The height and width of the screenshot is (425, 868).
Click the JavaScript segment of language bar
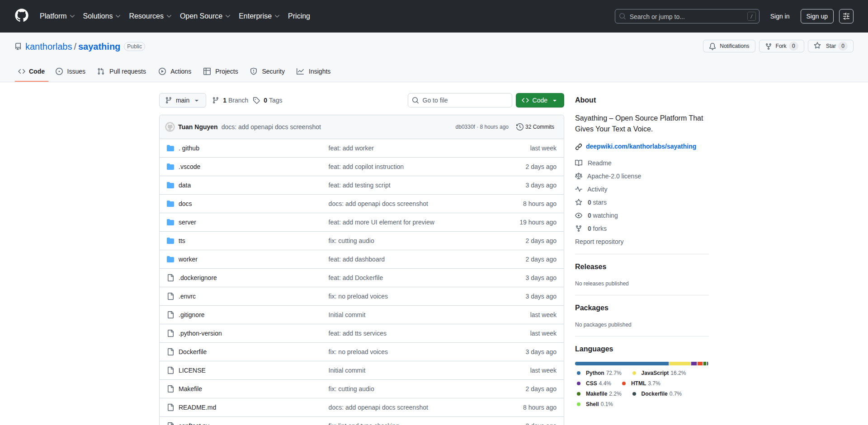click(680, 364)
